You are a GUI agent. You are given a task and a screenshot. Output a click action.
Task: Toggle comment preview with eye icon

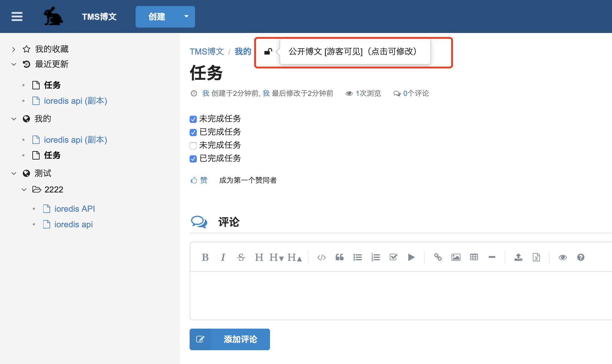(563, 257)
